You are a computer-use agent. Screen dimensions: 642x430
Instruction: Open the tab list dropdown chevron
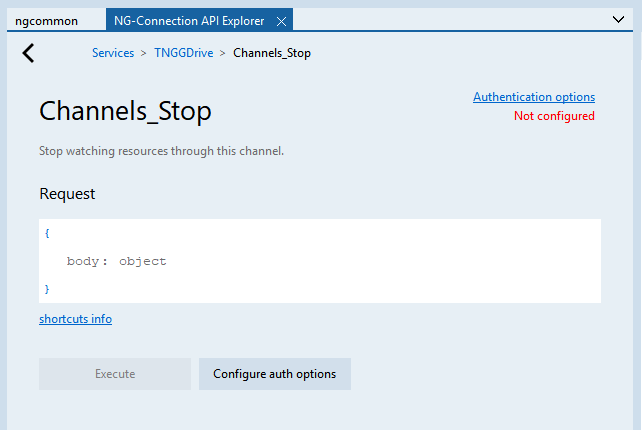click(616, 19)
